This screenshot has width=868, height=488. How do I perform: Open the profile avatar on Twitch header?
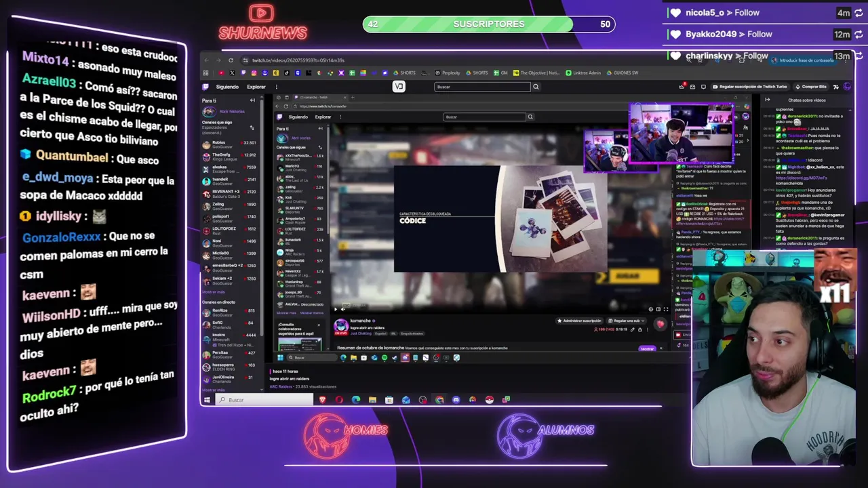coord(846,87)
